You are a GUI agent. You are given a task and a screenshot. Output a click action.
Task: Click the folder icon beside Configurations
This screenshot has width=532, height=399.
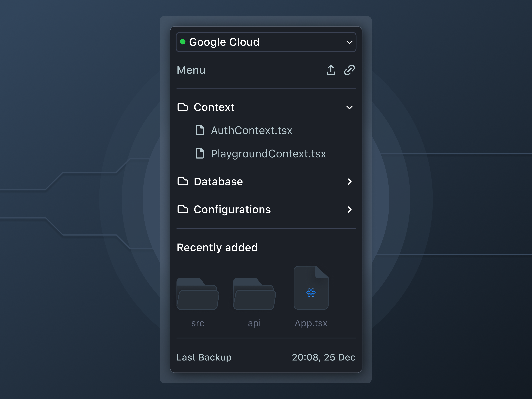pyautogui.click(x=183, y=209)
